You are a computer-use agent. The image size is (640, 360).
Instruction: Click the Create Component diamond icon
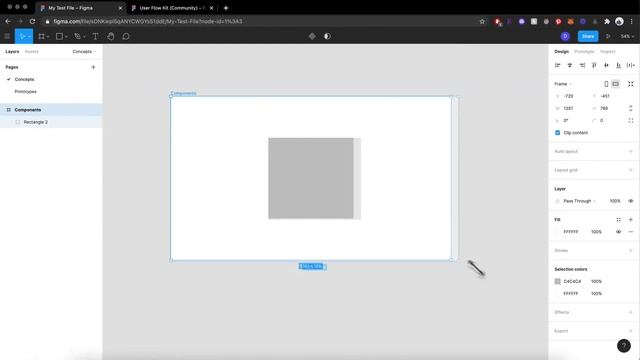pyautogui.click(x=312, y=36)
